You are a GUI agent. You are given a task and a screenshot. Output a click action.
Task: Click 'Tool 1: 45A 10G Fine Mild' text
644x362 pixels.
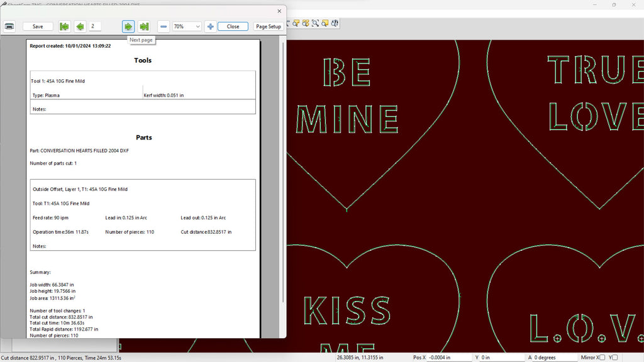click(x=58, y=81)
